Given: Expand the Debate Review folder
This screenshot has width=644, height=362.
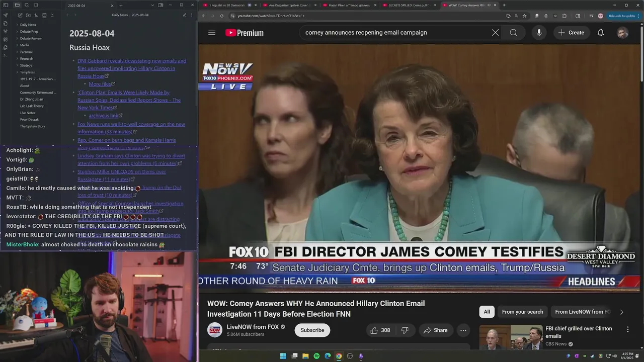Looking at the screenshot, I should click(x=31, y=38).
